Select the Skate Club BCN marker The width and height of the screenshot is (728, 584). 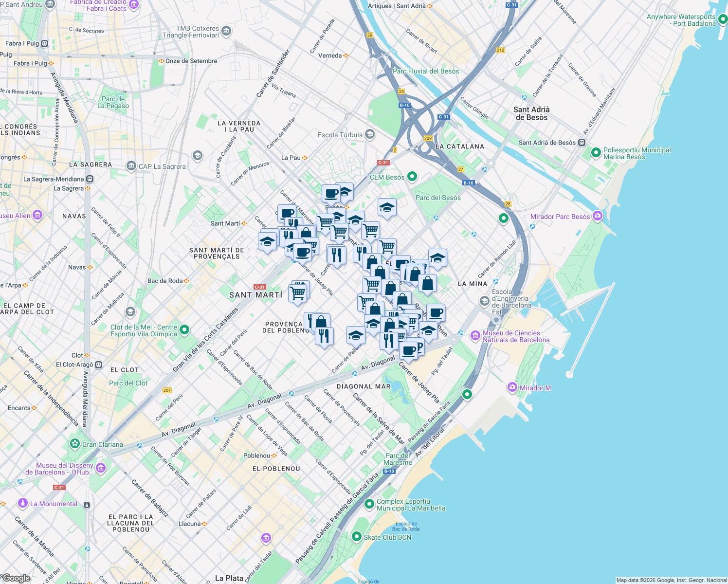[358, 537]
